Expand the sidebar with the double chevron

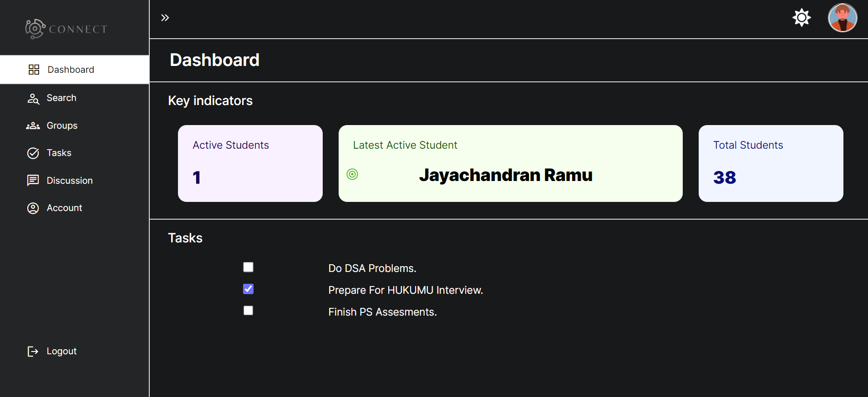pos(166,17)
